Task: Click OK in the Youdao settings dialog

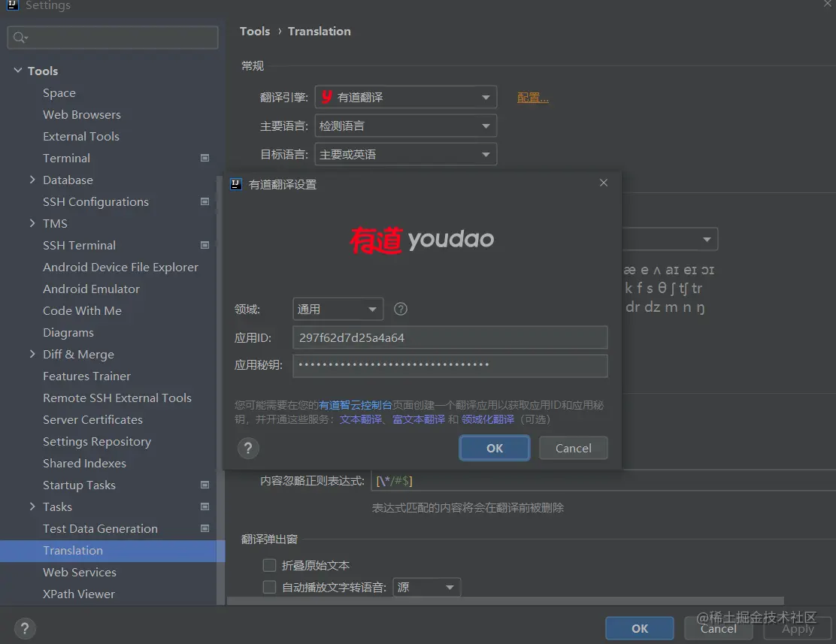Action: point(494,449)
